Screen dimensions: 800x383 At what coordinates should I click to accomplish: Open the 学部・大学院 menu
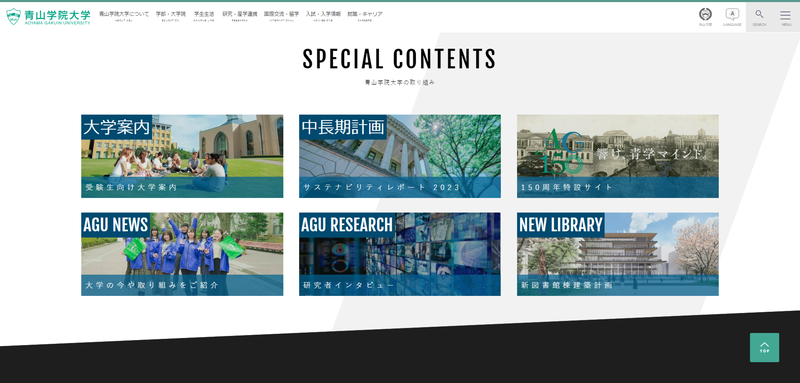171,16
